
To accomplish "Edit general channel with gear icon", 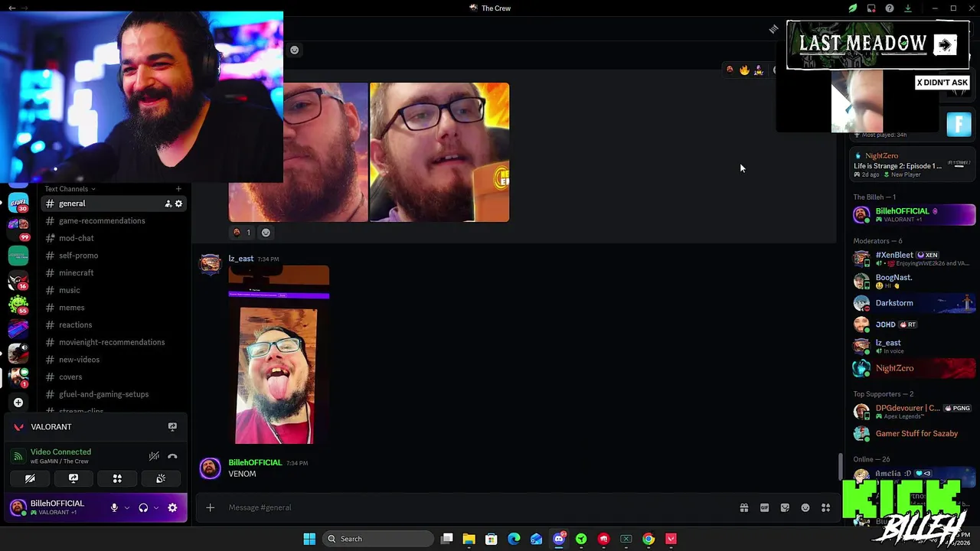I will 178,204.
